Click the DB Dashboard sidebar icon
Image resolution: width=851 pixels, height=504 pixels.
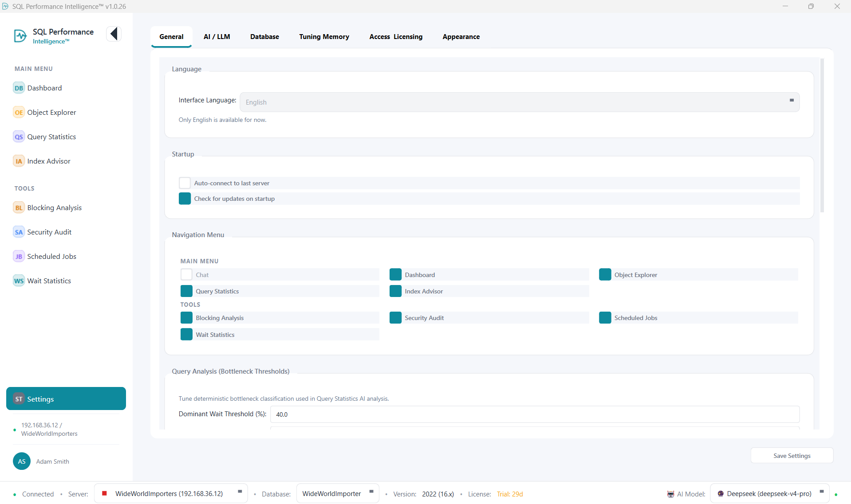pos(19,88)
